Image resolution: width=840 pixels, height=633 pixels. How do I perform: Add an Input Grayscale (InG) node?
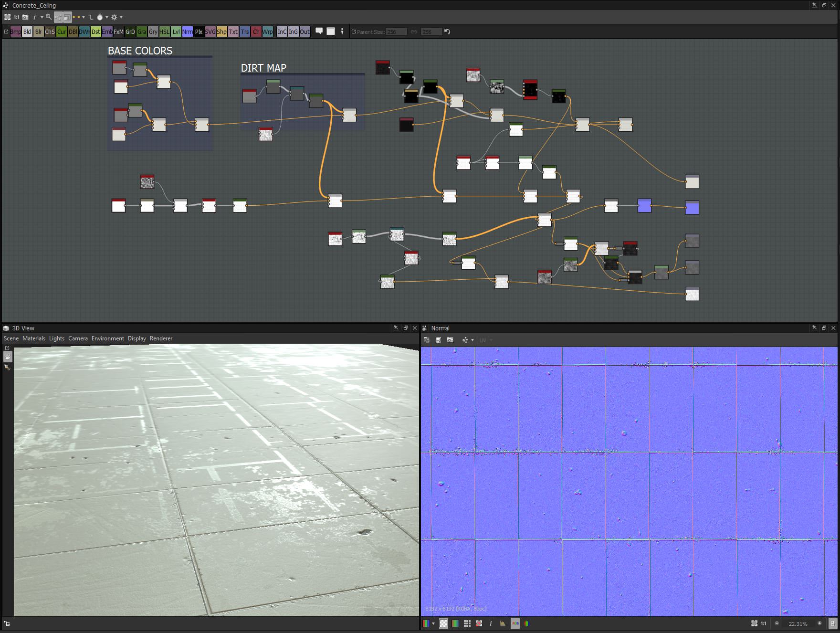pyautogui.click(x=294, y=32)
